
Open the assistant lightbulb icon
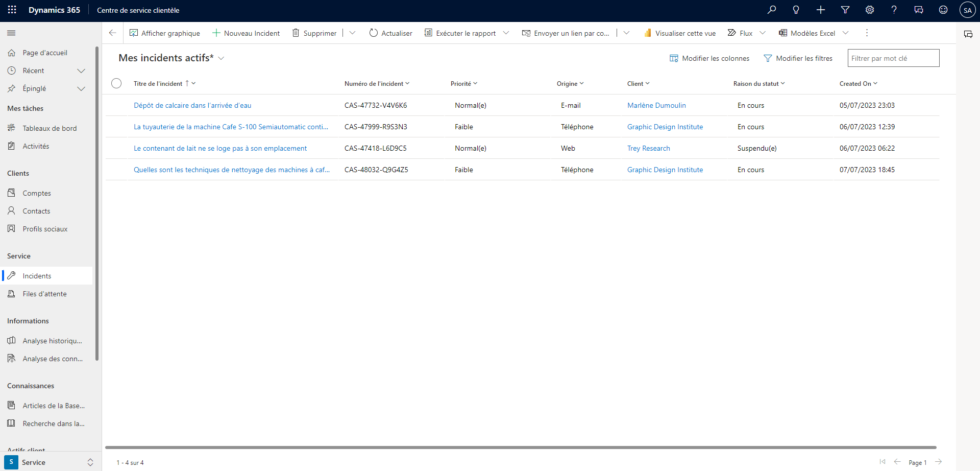coord(796,10)
